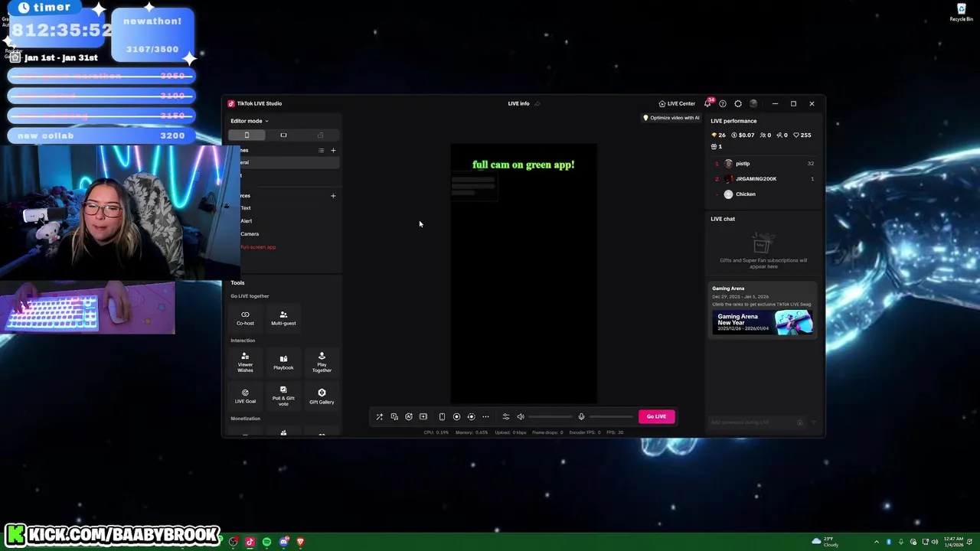The height and width of the screenshot is (551, 980).
Task: Select the Camera source
Action: [250, 234]
